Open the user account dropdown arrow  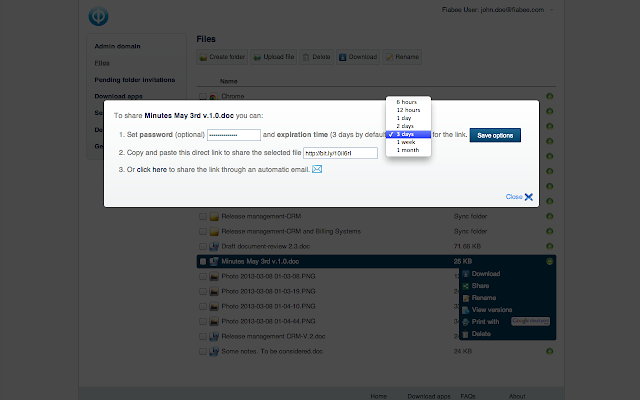552,10
